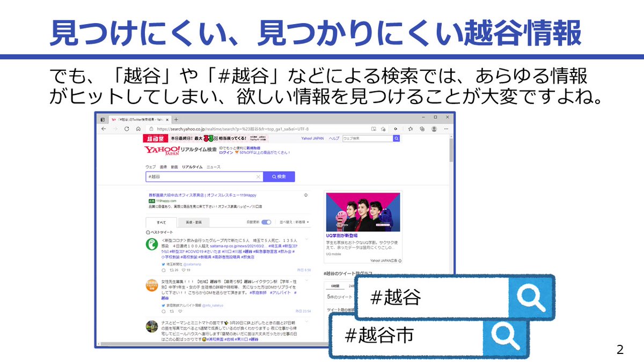Switch to the ウェブ search category
This screenshot has width=644, height=362.
150,167
